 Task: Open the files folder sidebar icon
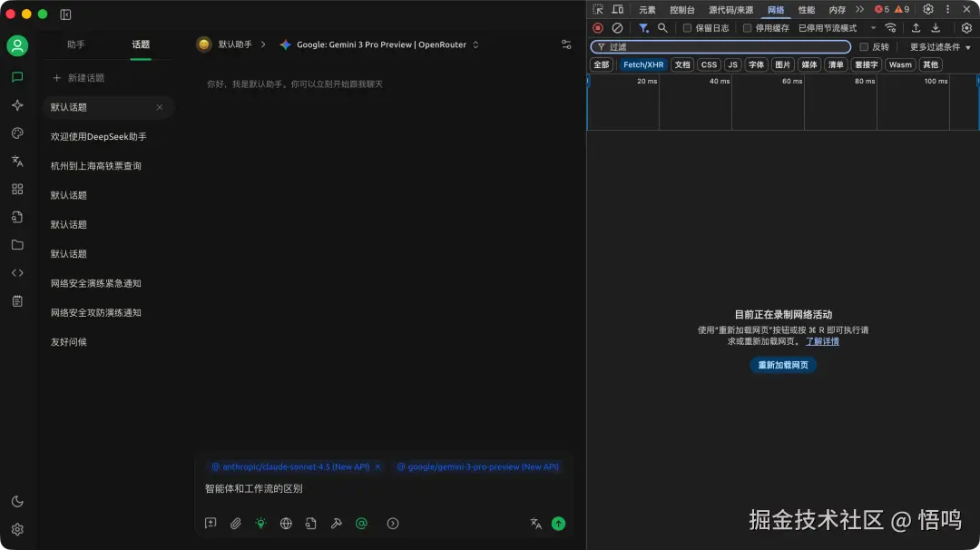[17, 245]
